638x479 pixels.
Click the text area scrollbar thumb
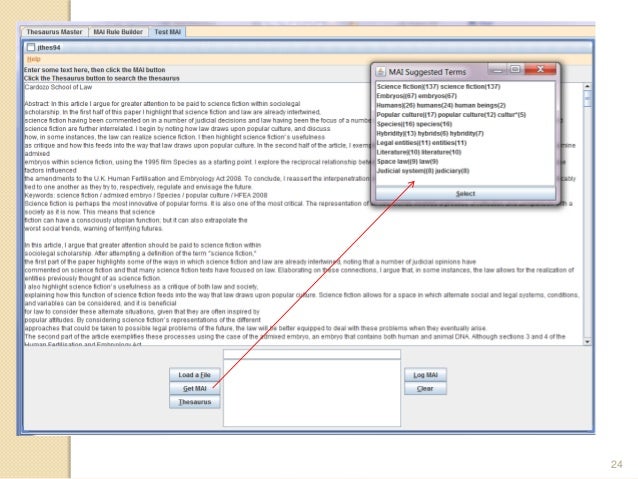pyautogui.click(x=587, y=98)
